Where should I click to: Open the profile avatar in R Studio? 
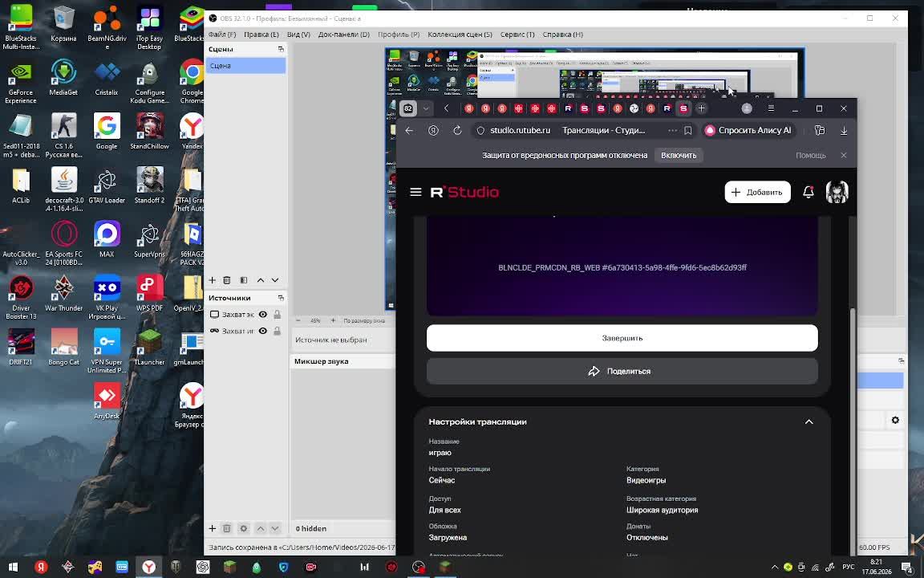coord(837,193)
